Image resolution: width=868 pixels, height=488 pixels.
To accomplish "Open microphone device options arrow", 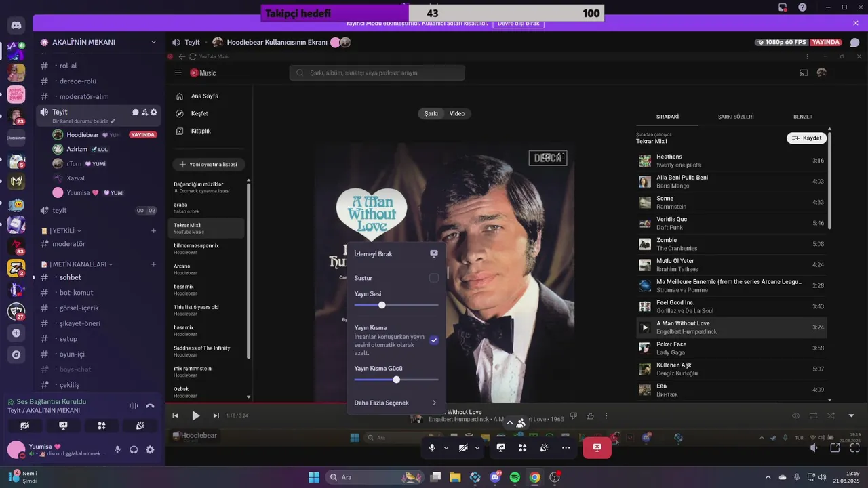I will pyautogui.click(x=446, y=447).
